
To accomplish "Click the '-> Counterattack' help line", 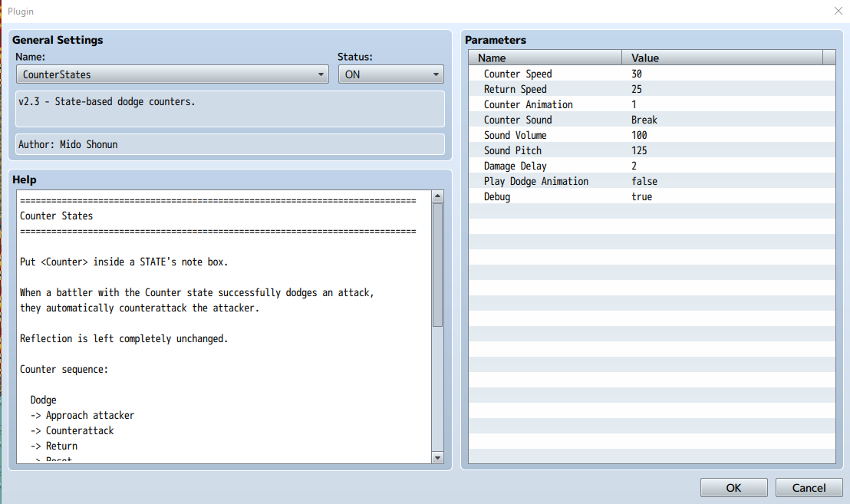I will [x=72, y=431].
